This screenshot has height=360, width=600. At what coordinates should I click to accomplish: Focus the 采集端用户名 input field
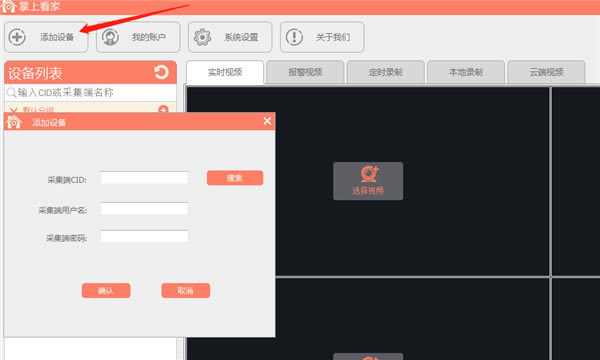pyautogui.click(x=144, y=209)
